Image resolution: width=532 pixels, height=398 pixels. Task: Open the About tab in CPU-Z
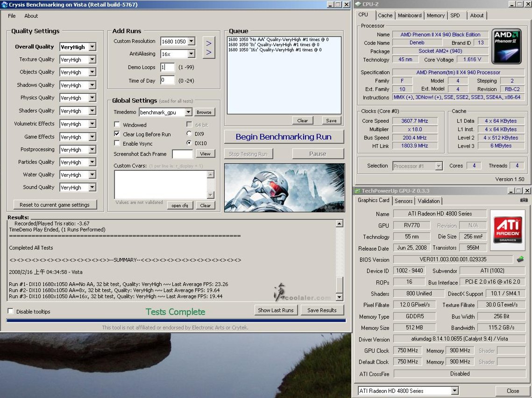476,15
